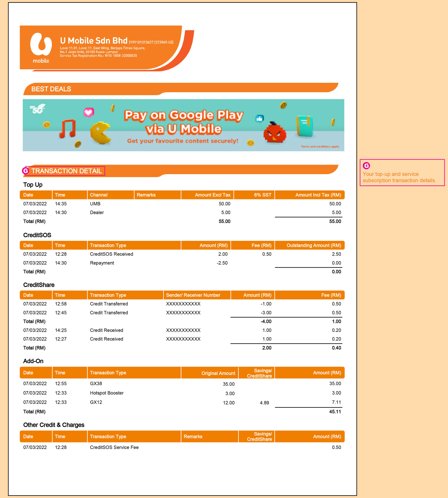The width and height of the screenshot is (448, 498).
Task: Click the red angry bird icon in the banner
Action: 275,132
